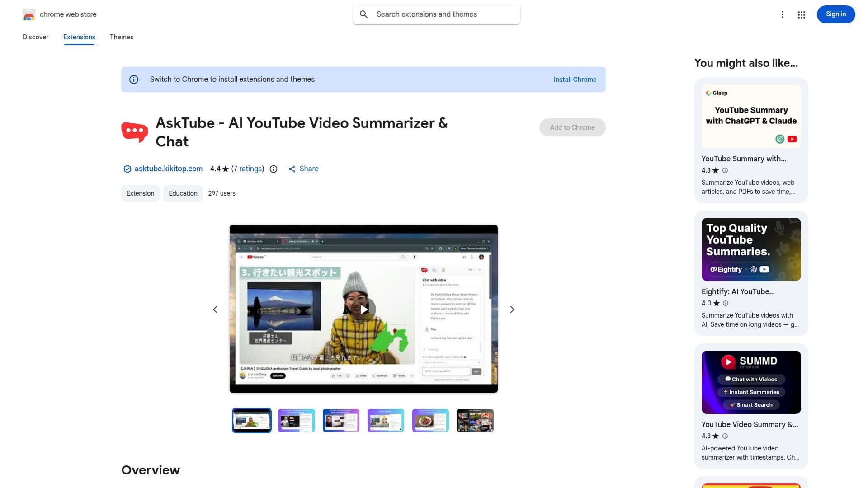The image size is (868, 488).
Task: Go to next screenshot with right arrow
Action: pos(512,310)
